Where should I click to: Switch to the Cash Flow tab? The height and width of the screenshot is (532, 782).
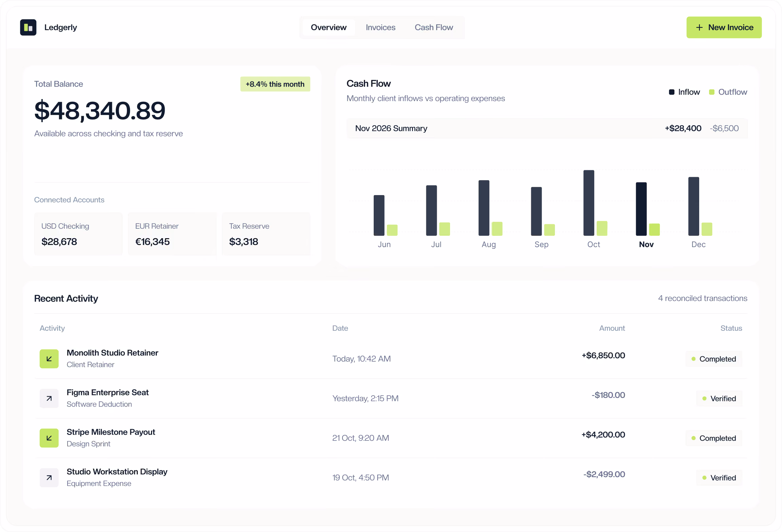434,27
